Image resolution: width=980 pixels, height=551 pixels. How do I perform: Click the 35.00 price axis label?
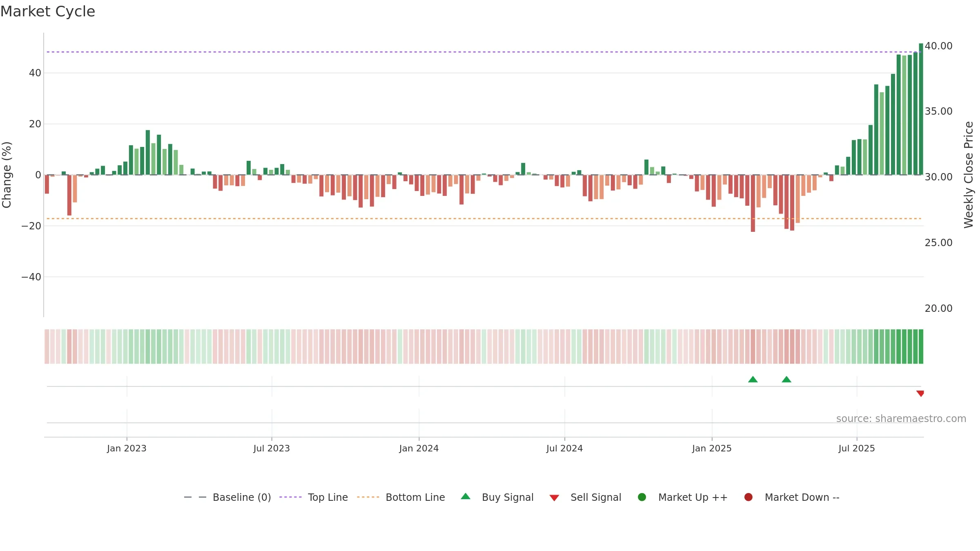click(x=938, y=111)
